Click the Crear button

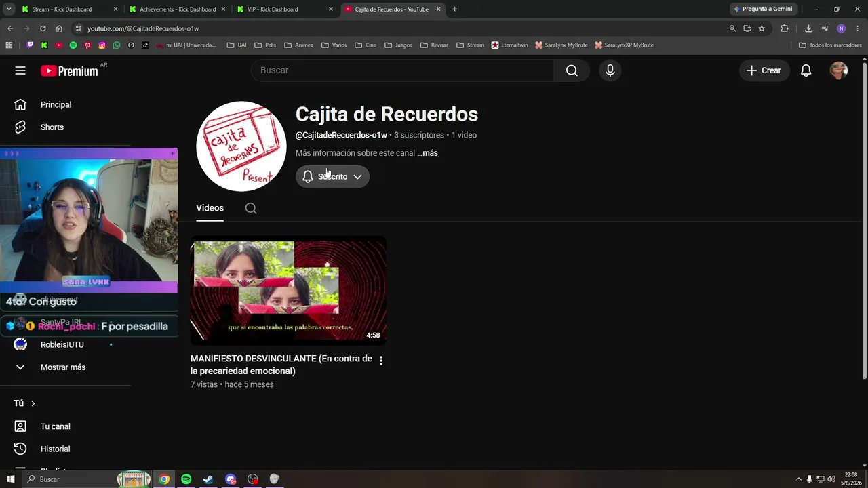point(764,70)
